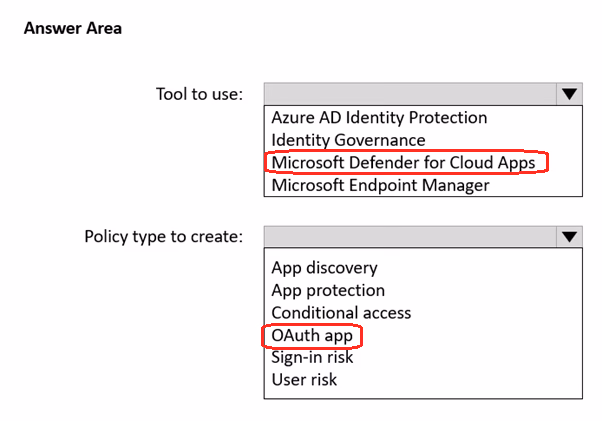This screenshot has height=421, width=602.
Task: Select Sign-in risk policy type
Action: (312, 357)
